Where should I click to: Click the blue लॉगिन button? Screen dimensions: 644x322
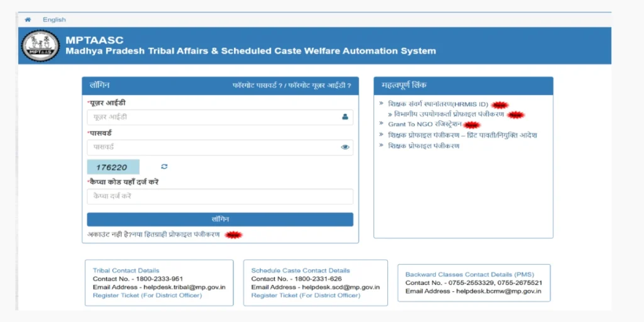(220, 219)
